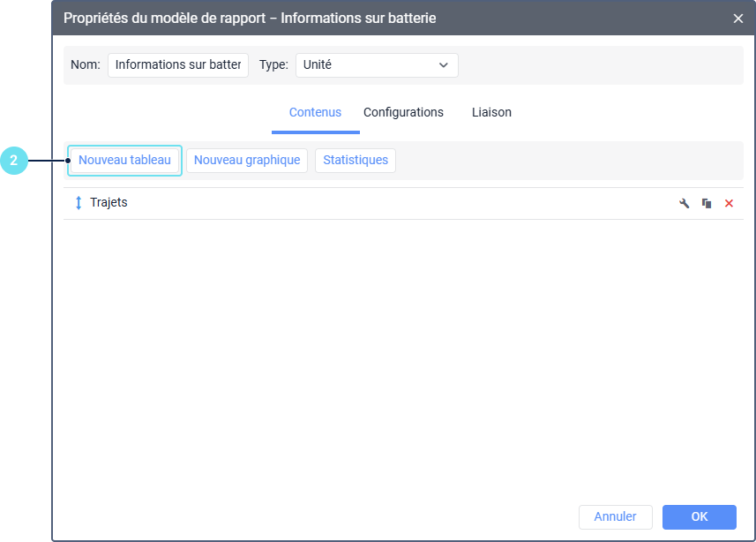Delete the Trajets table with red X
Image resolution: width=756 pixels, height=542 pixels.
729,203
